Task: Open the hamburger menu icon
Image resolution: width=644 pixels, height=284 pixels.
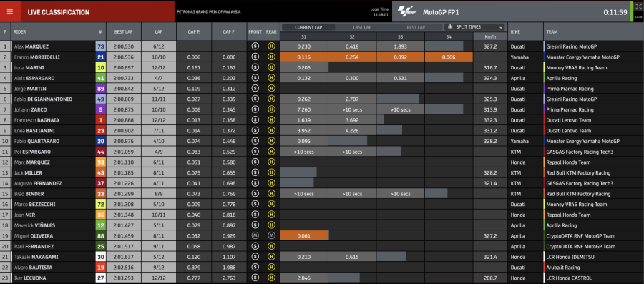Action: pos(9,11)
